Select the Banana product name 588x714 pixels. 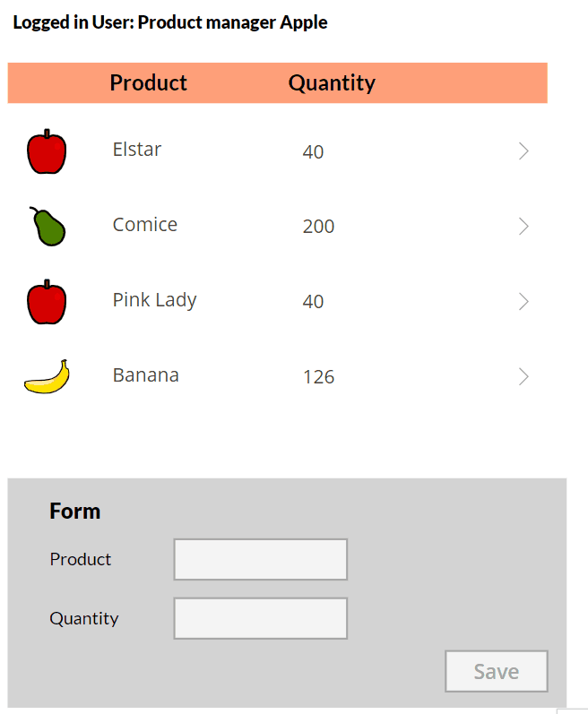click(146, 375)
